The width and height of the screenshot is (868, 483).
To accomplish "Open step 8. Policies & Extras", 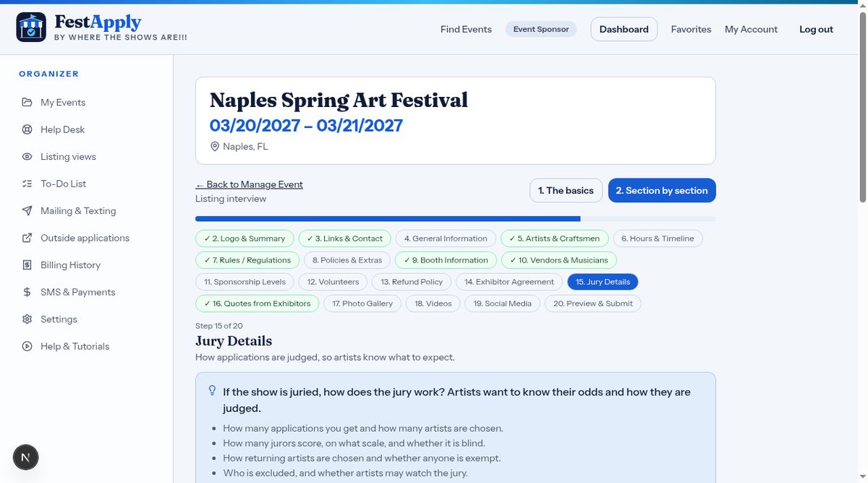I will [347, 260].
